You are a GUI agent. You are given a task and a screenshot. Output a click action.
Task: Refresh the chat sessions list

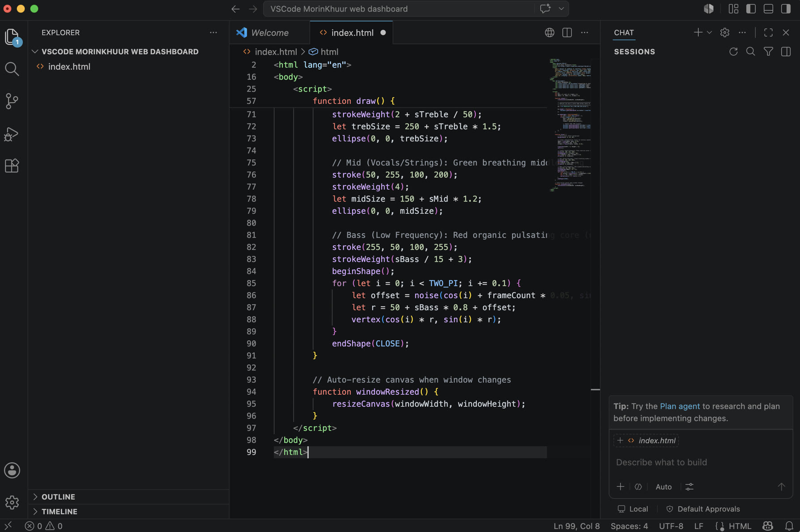click(733, 52)
